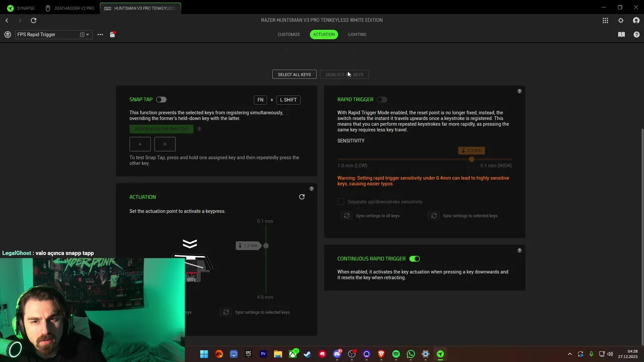644x362 pixels.
Task: Click Snap Tap assigned key A box
Action: pos(140,144)
